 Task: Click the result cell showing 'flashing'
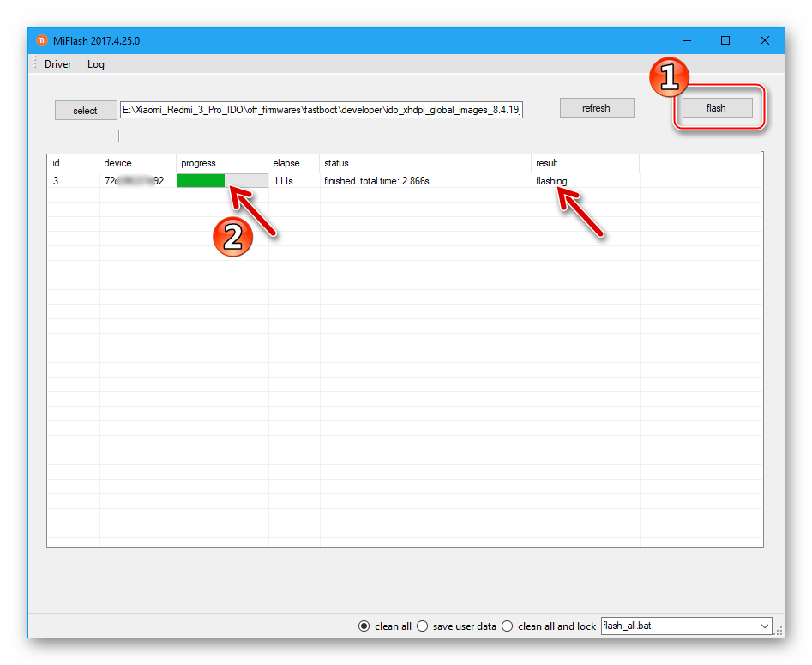point(551,181)
